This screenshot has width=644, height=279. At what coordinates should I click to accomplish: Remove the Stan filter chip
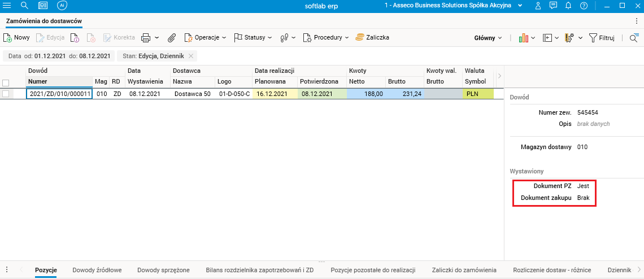pyautogui.click(x=190, y=56)
